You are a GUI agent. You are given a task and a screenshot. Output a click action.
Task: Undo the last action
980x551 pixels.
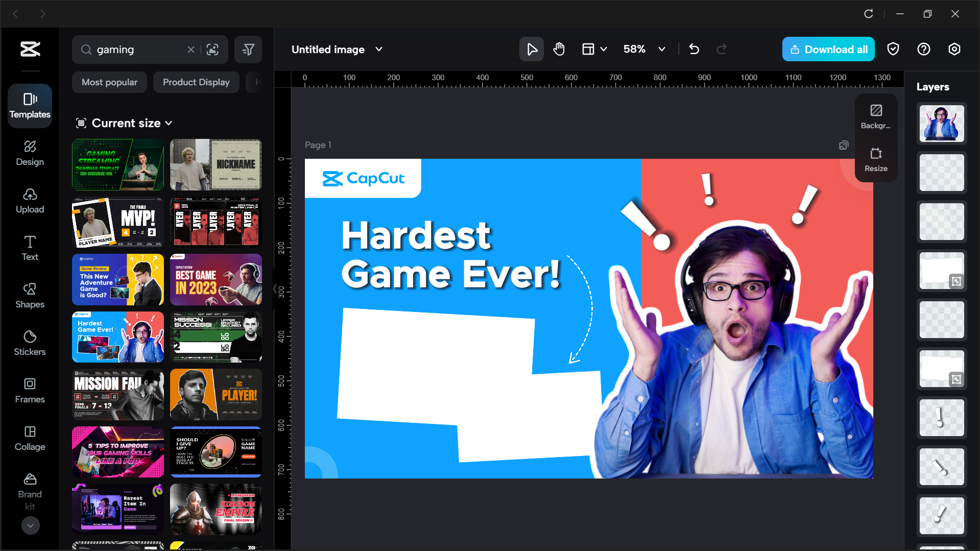(694, 49)
